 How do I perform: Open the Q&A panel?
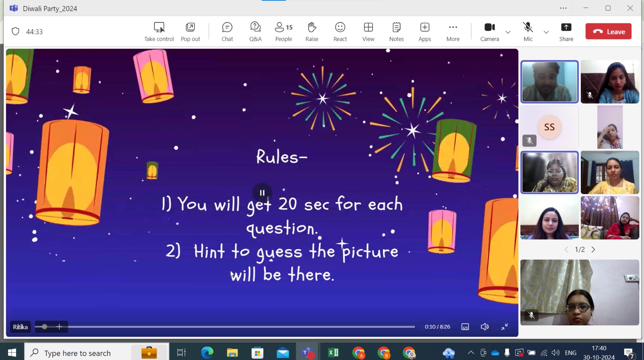[x=256, y=32]
